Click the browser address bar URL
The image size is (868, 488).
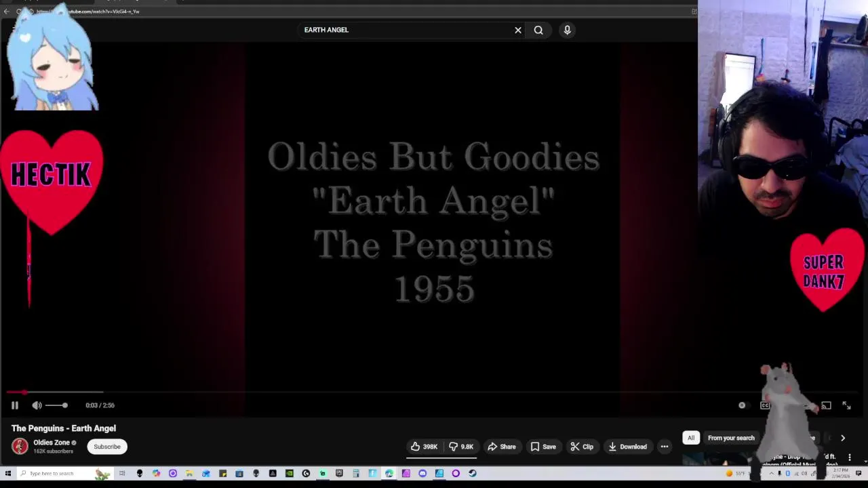(x=88, y=12)
